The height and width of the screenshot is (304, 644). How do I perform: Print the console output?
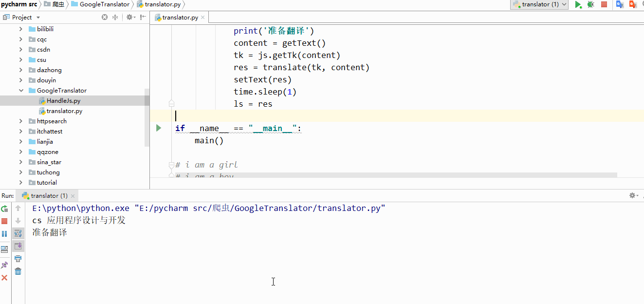(18, 259)
